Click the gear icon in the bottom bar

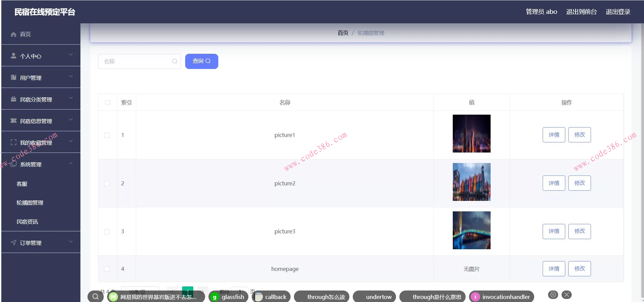[553, 295]
